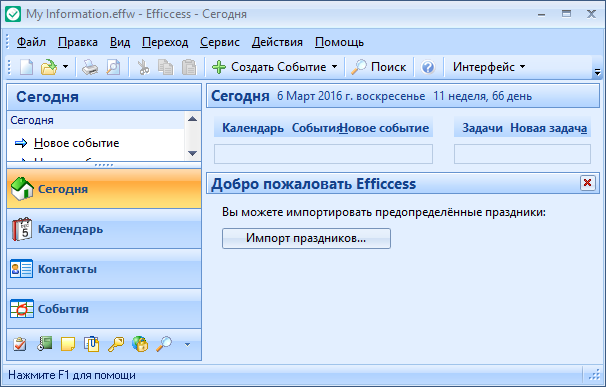This screenshot has width=606, height=387.
Task: Click empty tasks box under Задачи
Action: (x=522, y=154)
